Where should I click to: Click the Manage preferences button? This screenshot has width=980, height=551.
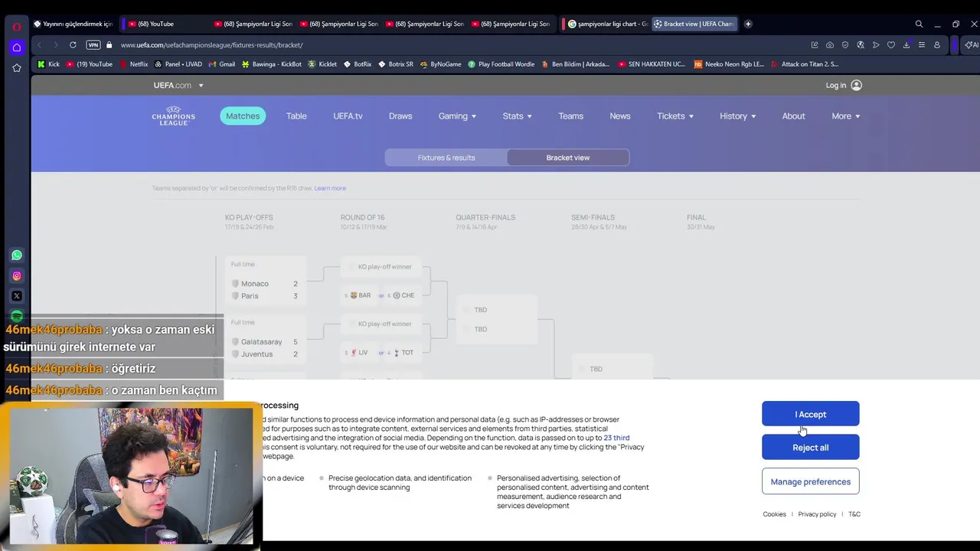click(811, 481)
